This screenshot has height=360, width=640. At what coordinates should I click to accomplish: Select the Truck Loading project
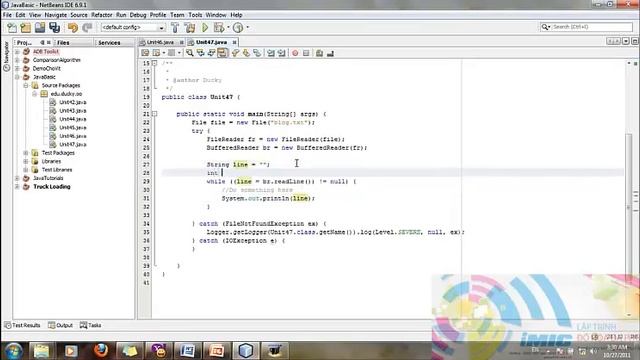pyautogui.click(x=51, y=187)
